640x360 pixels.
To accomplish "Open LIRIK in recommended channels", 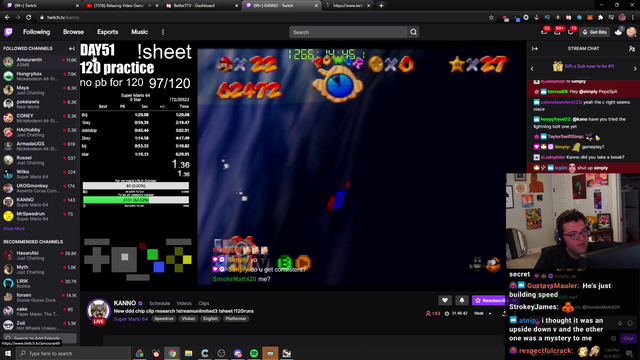I will pos(40,283).
